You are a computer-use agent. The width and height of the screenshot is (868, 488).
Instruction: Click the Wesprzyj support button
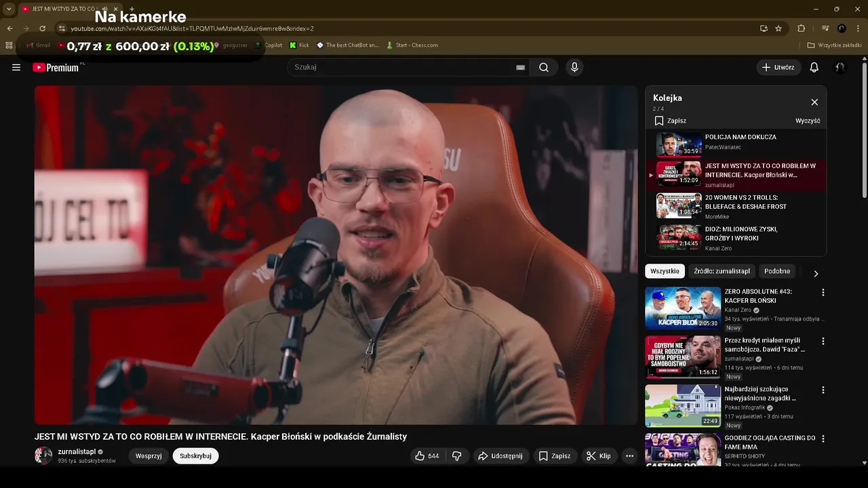(149, 456)
